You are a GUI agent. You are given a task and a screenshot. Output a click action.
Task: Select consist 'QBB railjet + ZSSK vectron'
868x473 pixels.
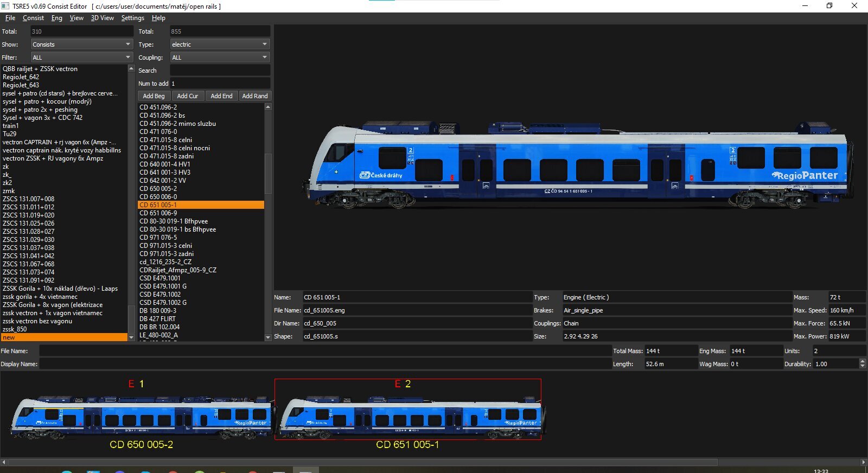click(65, 69)
